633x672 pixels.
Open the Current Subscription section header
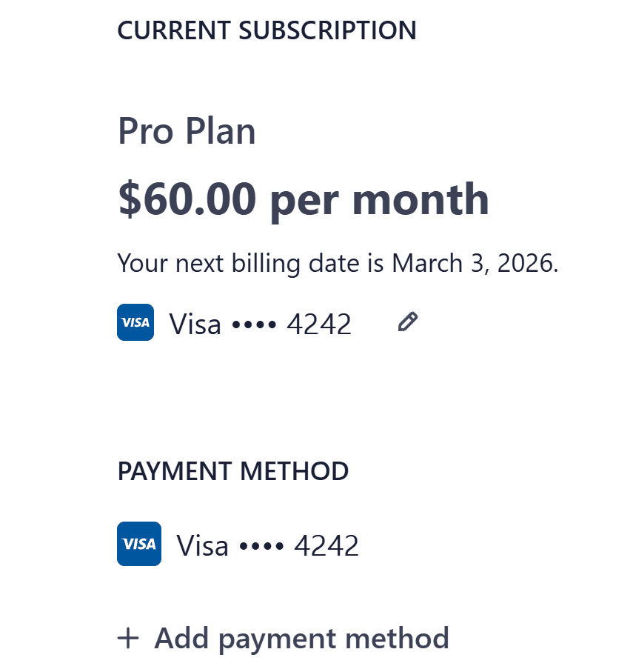coord(267,30)
